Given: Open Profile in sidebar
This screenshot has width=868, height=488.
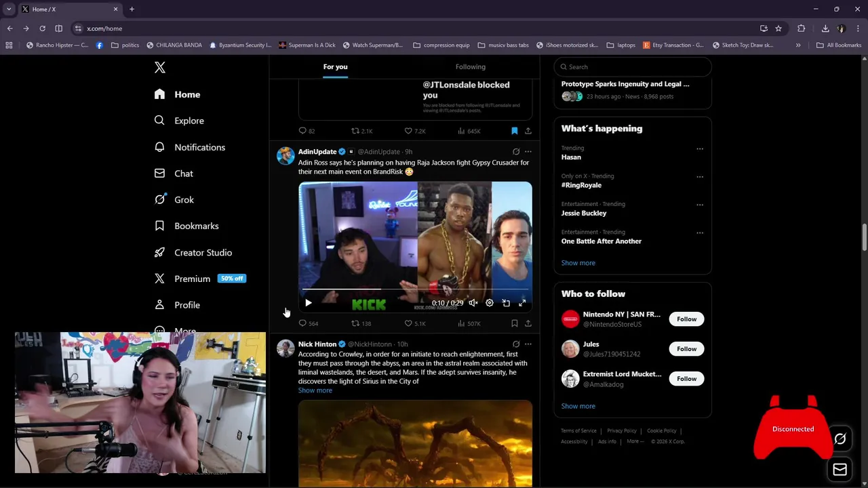Looking at the screenshot, I should pyautogui.click(x=178, y=305).
